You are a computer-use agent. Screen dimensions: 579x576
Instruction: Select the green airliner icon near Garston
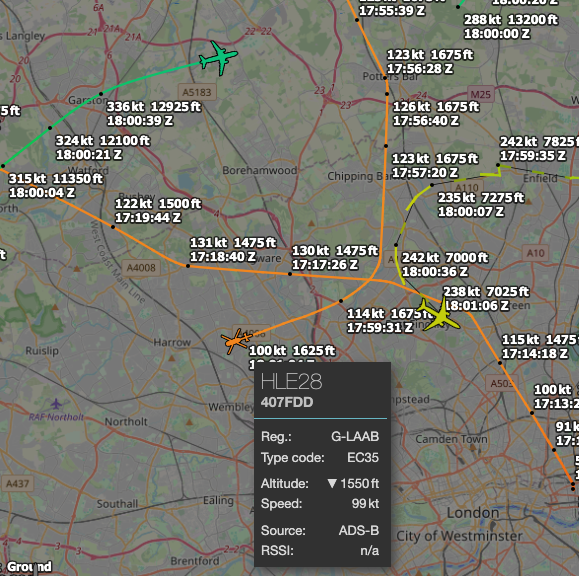tap(219, 58)
